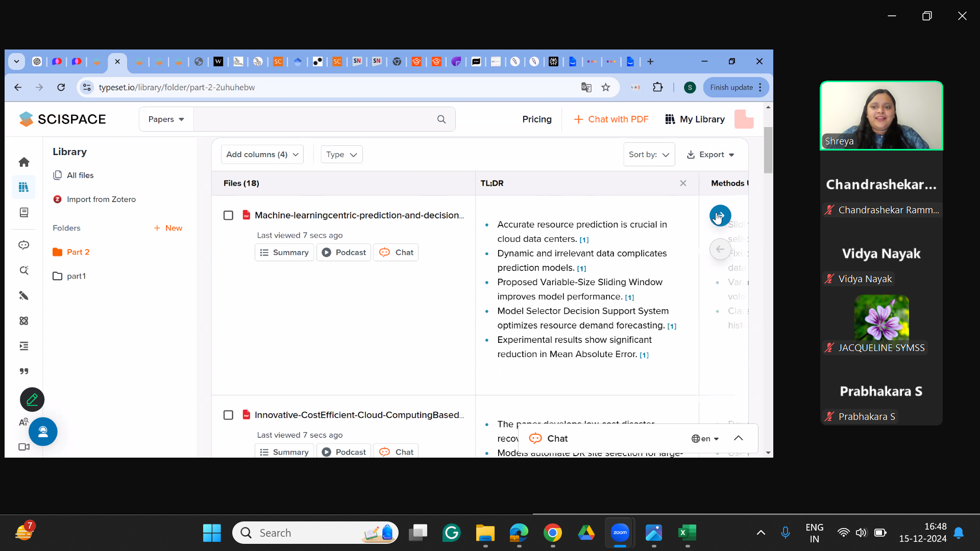The height and width of the screenshot is (551, 980).
Task: Open the citation quotes icon in sidebar
Action: tap(24, 371)
